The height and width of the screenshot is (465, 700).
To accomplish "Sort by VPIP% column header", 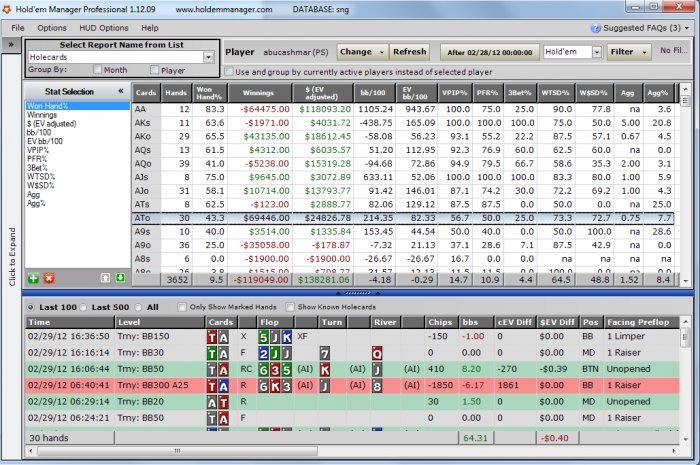I will [x=454, y=93].
